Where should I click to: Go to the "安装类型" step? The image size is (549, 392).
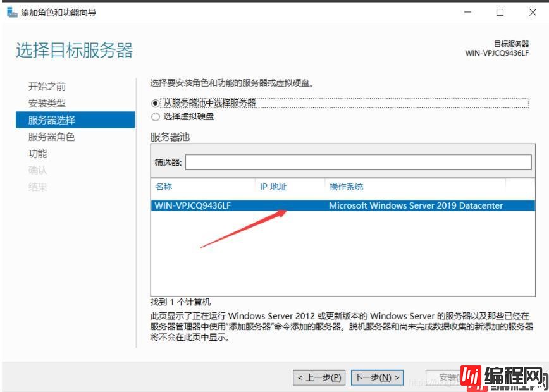coord(47,103)
